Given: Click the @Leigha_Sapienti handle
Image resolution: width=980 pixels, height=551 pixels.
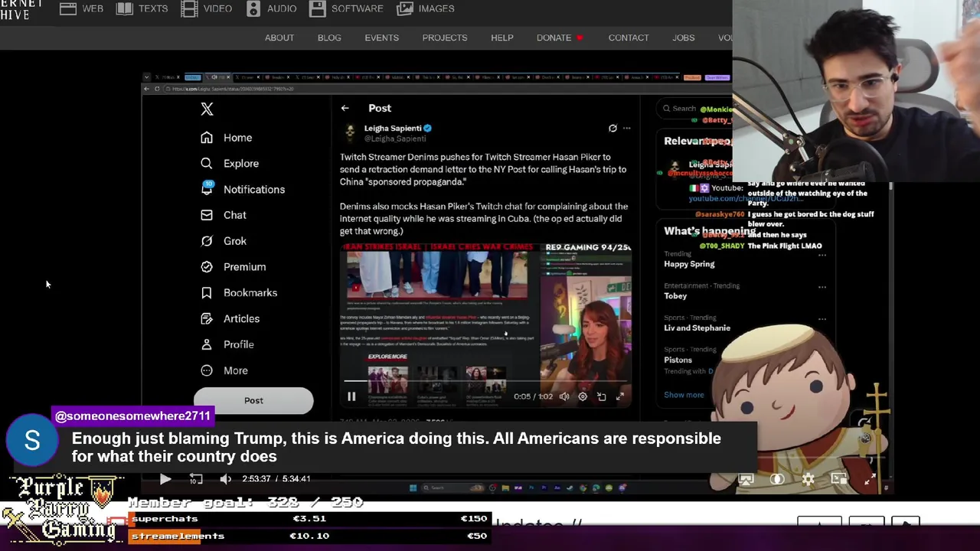Looking at the screenshot, I should (x=395, y=139).
